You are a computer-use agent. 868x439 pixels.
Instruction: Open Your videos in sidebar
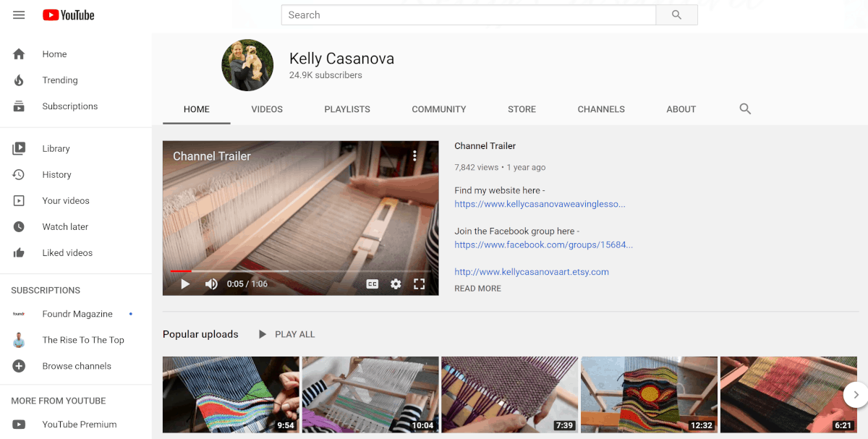point(66,200)
